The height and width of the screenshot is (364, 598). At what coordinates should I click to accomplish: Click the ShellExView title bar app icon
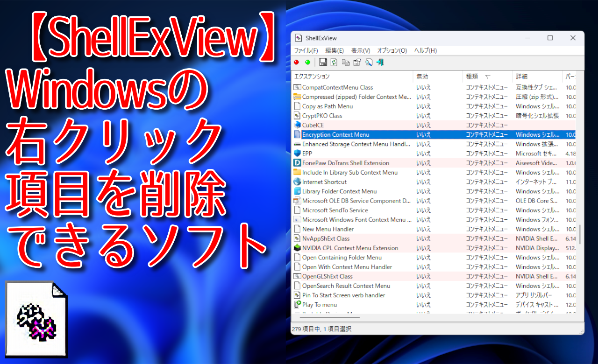coord(298,38)
